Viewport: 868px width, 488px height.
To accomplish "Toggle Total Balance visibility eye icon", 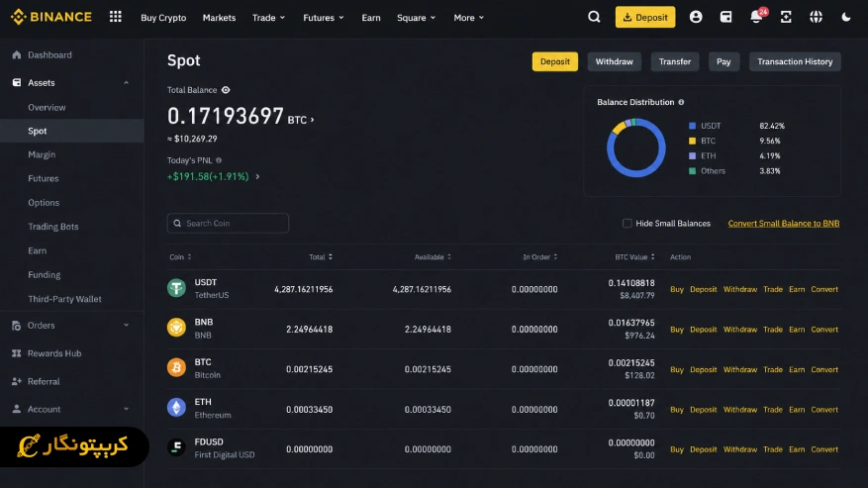I will tap(226, 90).
